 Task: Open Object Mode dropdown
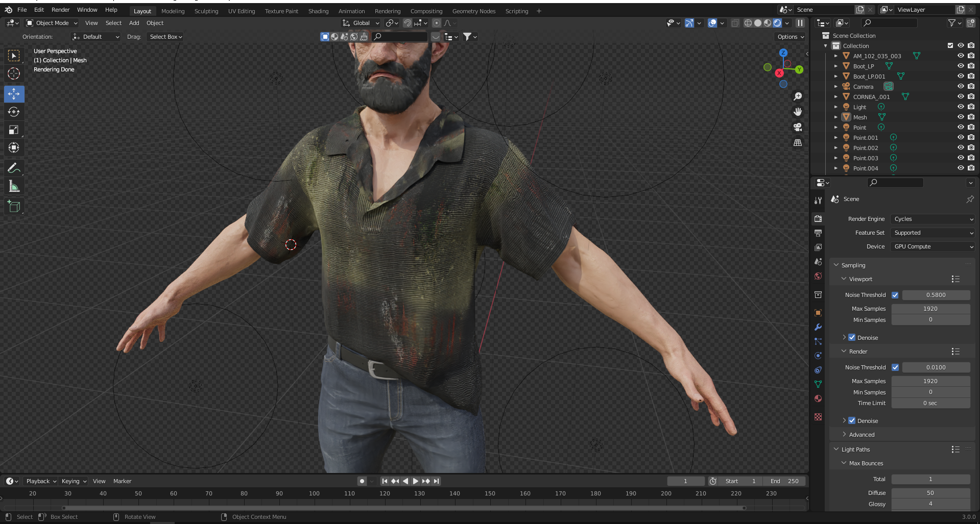[x=52, y=23]
